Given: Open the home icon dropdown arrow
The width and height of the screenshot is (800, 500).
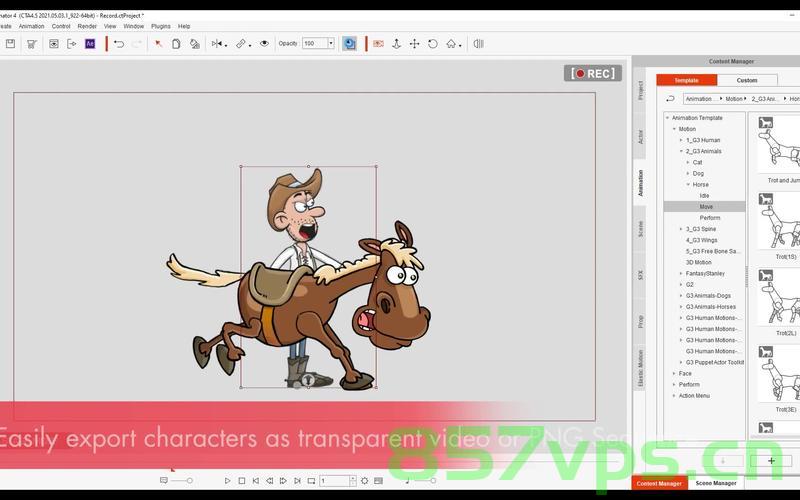Looking at the screenshot, I should tap(460, 45).
